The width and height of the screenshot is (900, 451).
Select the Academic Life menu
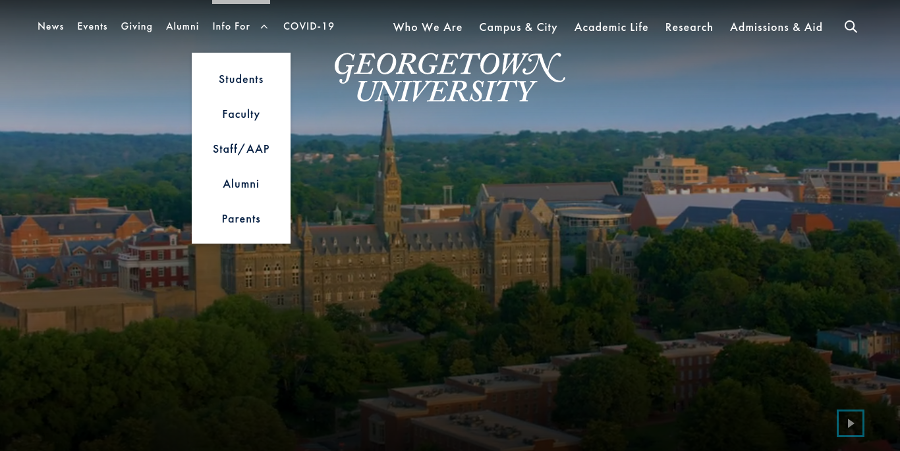coord(611,27)
